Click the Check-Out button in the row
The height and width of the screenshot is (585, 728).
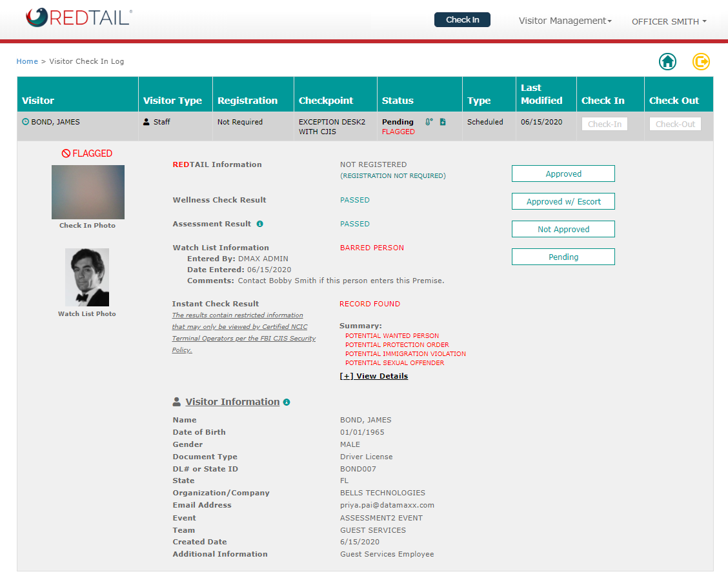(x=675, y=124)
